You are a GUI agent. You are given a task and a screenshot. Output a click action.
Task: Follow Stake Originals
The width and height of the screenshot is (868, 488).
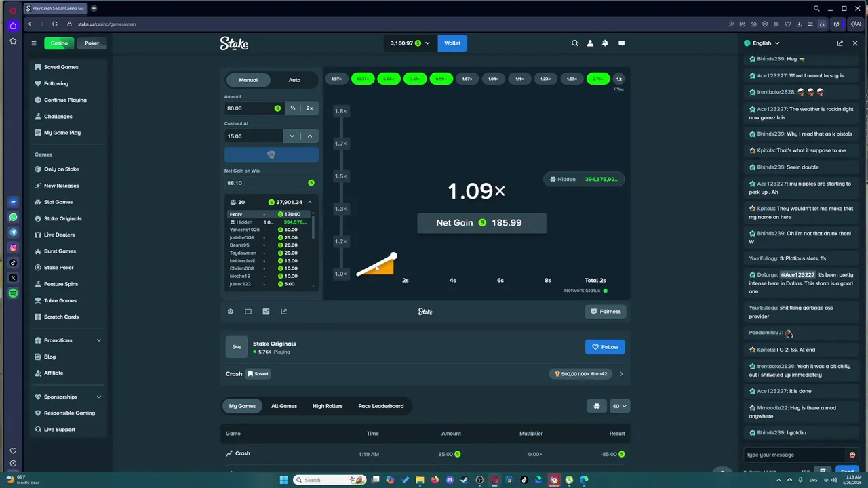click(605, 347)
